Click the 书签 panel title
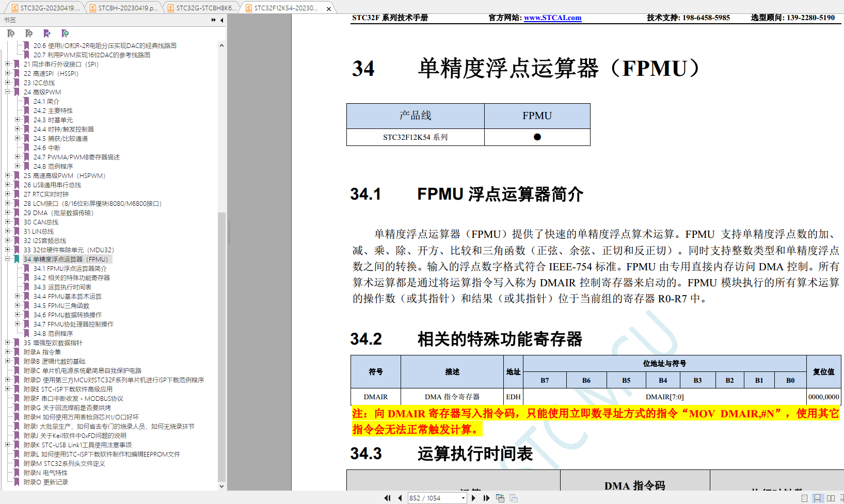This screenshot has height=504, width=844. click(x=10, y=20)
